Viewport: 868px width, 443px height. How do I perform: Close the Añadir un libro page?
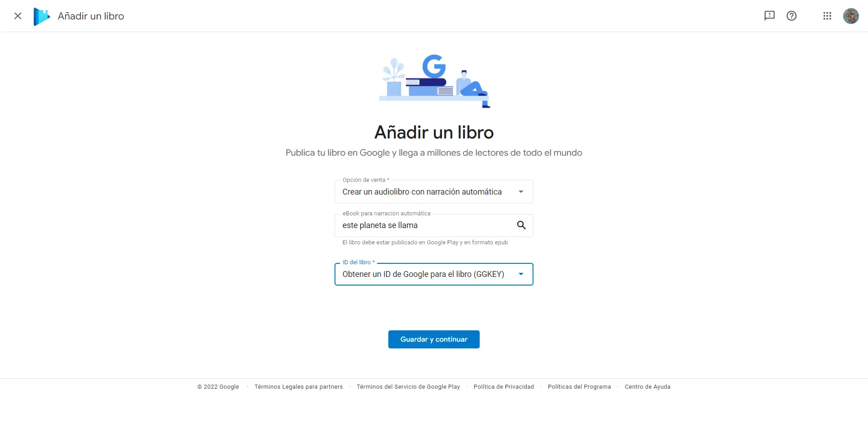[x=18, y=16]
